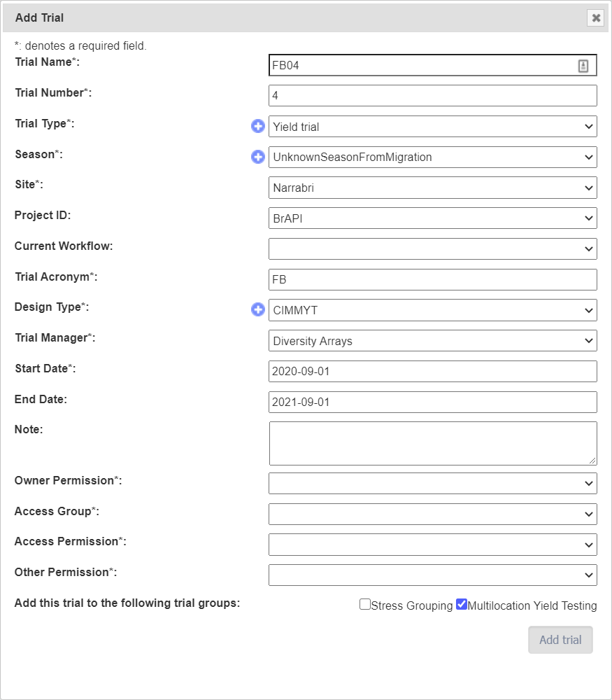This screenshot has height=700, width=612.
Task: Click the autofill icon in Trial Name field
Action: click(583, 66)
